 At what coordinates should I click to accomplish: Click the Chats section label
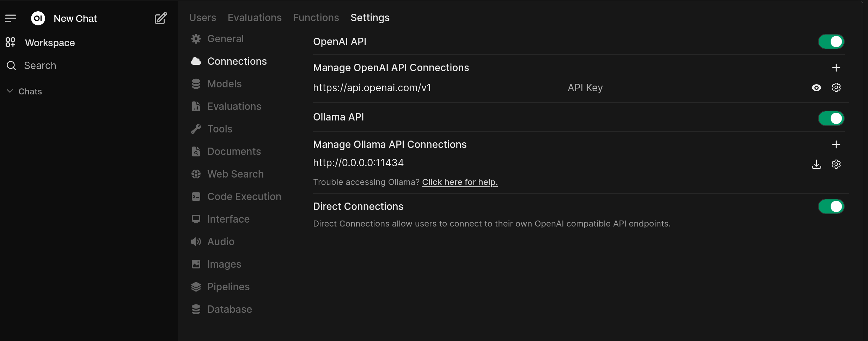[x=30, y=92]
